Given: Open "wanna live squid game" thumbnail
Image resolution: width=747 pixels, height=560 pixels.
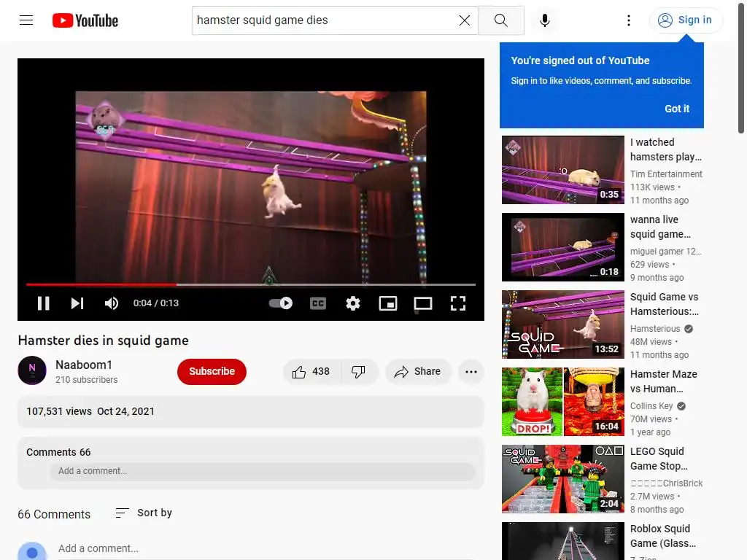Looking at the screenshot, I should (562, 247).
